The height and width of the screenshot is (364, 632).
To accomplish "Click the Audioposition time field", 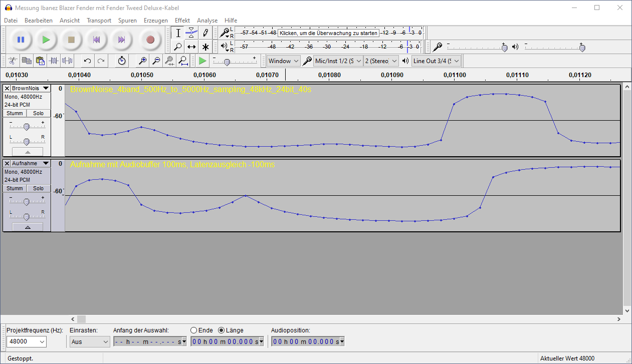I will 308,341.
